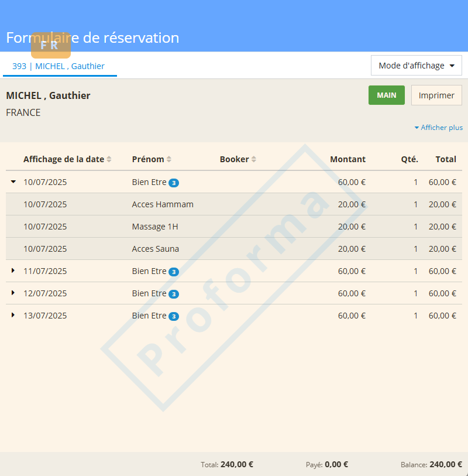Image resolution: width=468 pixels, height=476 pixels.
Task: Expand the 11/07/2025 Bien Etre row
Action: pos(13,271)
